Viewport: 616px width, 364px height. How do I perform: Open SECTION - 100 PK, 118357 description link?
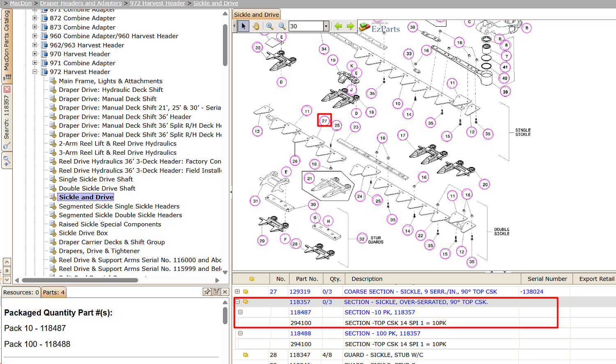(382, 334)
